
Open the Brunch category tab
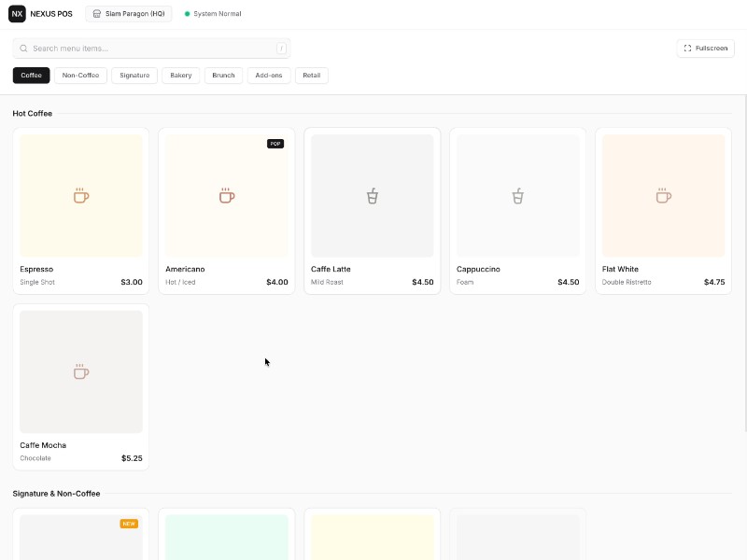click(x=223, y=76)
